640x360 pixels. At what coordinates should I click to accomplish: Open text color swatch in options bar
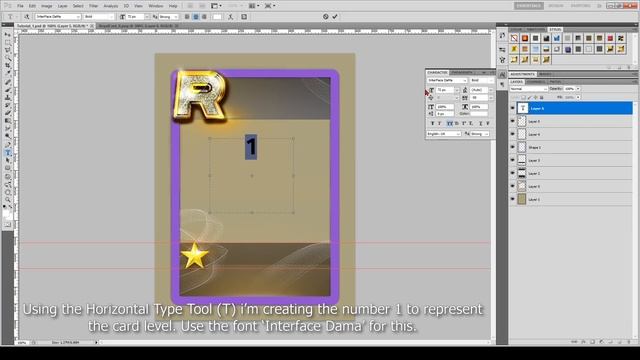tap(217, 17)
